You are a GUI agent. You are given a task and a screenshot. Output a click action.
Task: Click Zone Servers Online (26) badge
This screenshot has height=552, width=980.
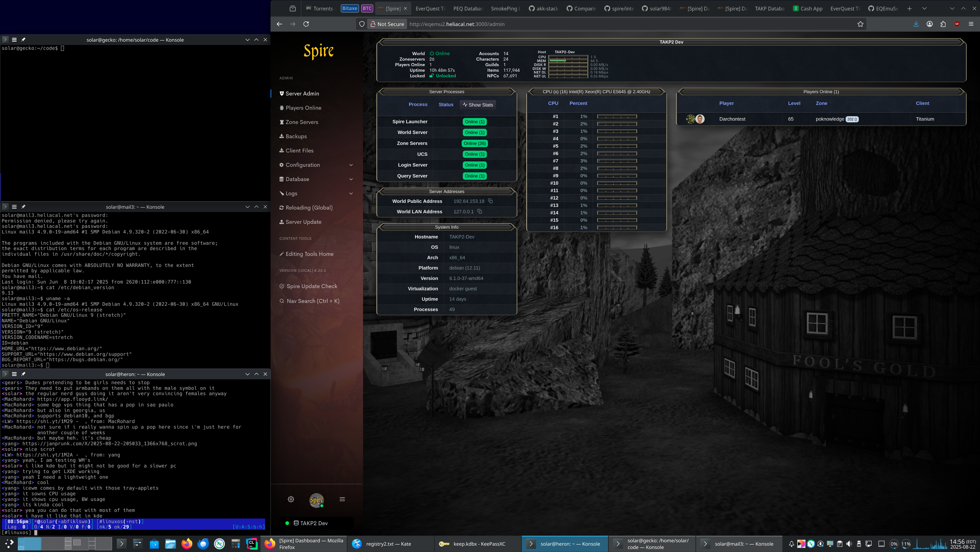pyautogui.click(x=474, y=144)
